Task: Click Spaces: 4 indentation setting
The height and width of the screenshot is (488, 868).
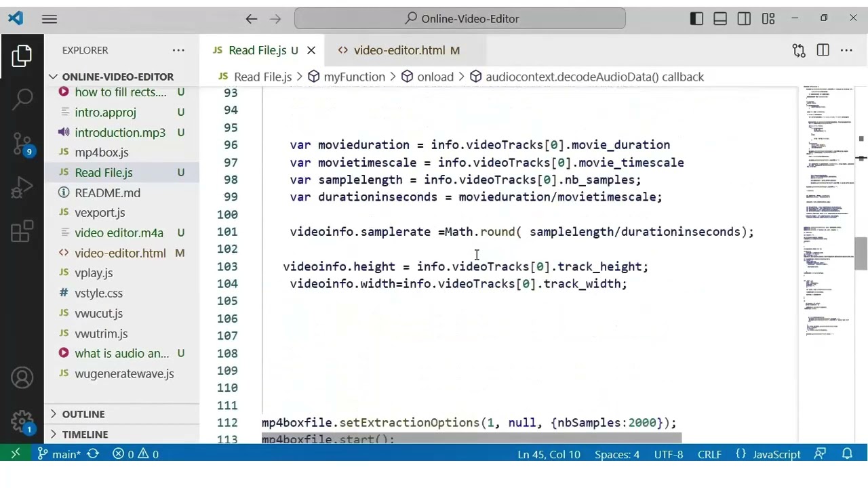Action: [616, 454]
